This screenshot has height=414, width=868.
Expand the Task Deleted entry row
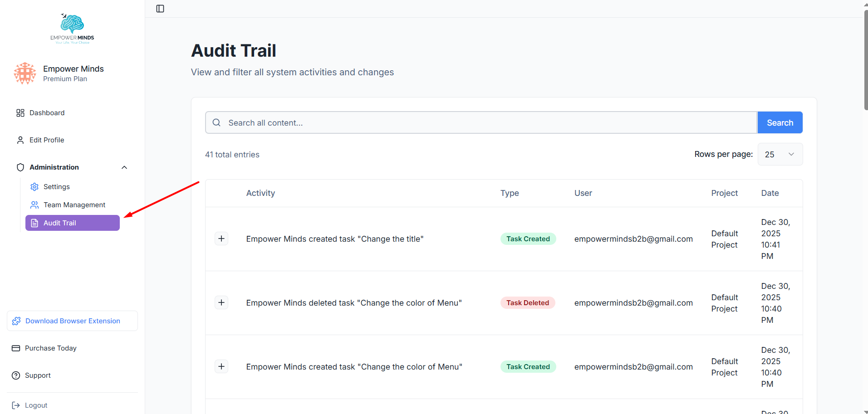point(221,302)
